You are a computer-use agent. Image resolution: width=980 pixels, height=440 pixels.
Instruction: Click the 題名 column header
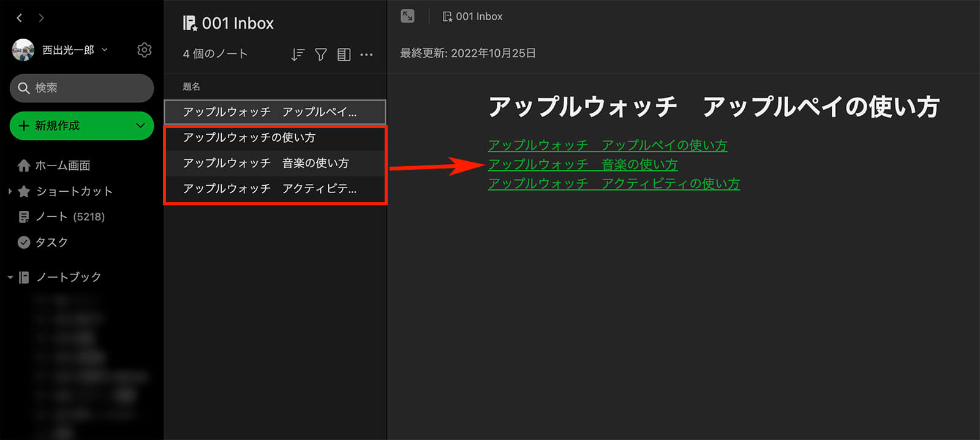(x=191, y=86)
